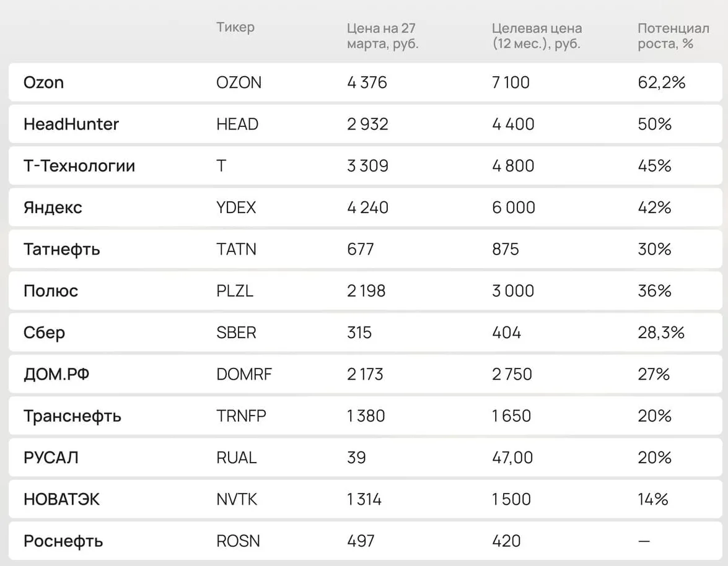Click the Потенциал роста column header
728x566 pixels.
[673, 36]
